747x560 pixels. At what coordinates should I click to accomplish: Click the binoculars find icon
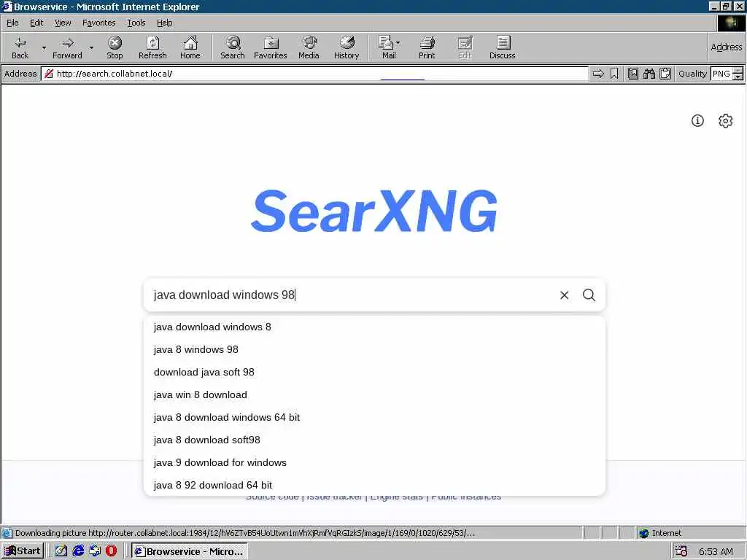649,74
